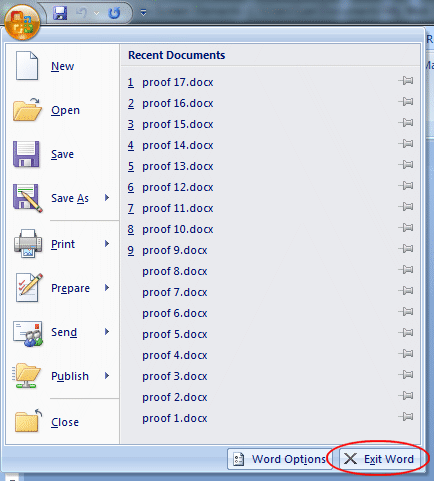Select the Close menu entry
This screenshot has height=481, width=434.
click(x=65, y=422)
